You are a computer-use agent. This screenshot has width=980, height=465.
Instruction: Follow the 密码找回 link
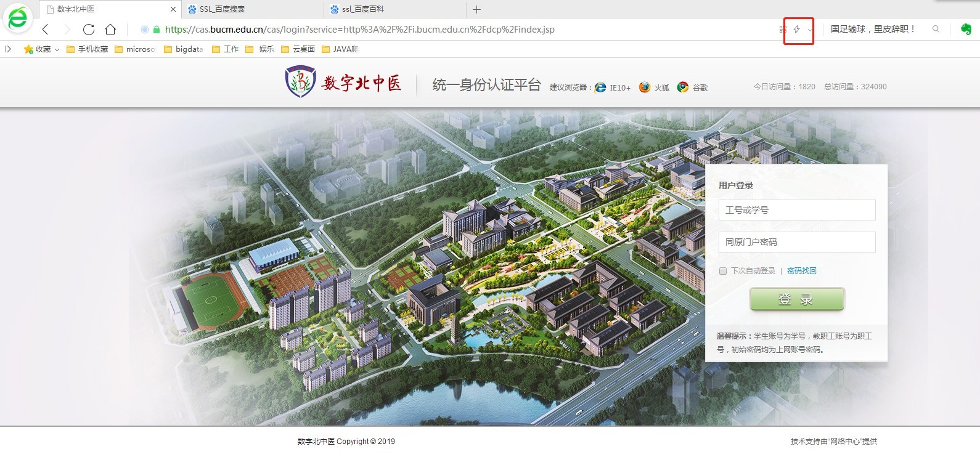click(801, 271)
